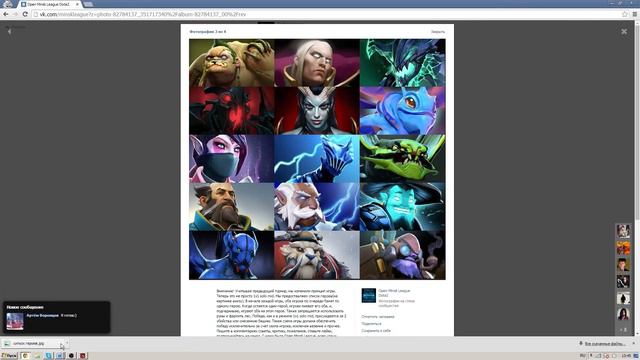640x360 pixels.
Task: Bookmark the page with the star icon
Action: [x=624, y=14]
